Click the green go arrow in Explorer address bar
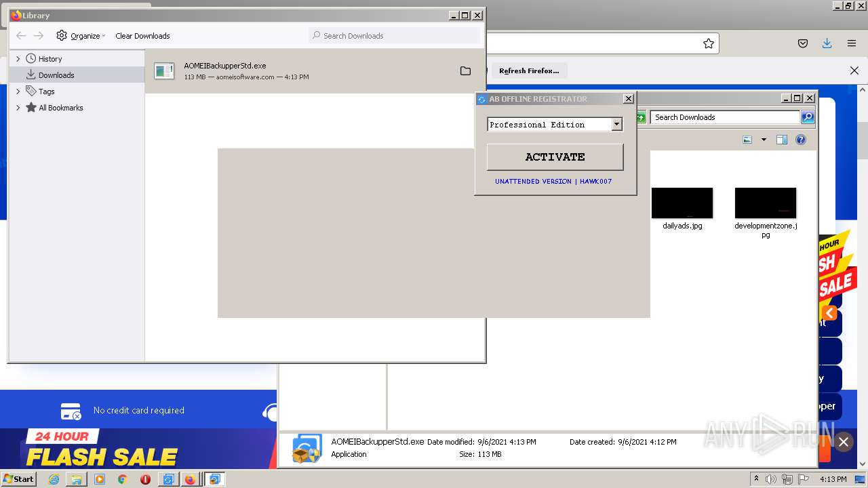868x488 pixels. click(641, 117)
